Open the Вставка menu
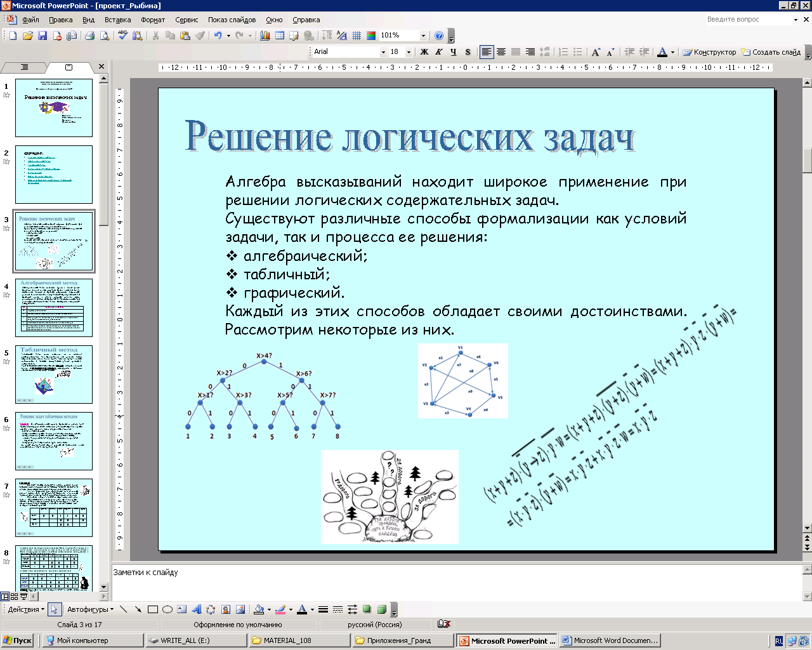 pos(118,20)
